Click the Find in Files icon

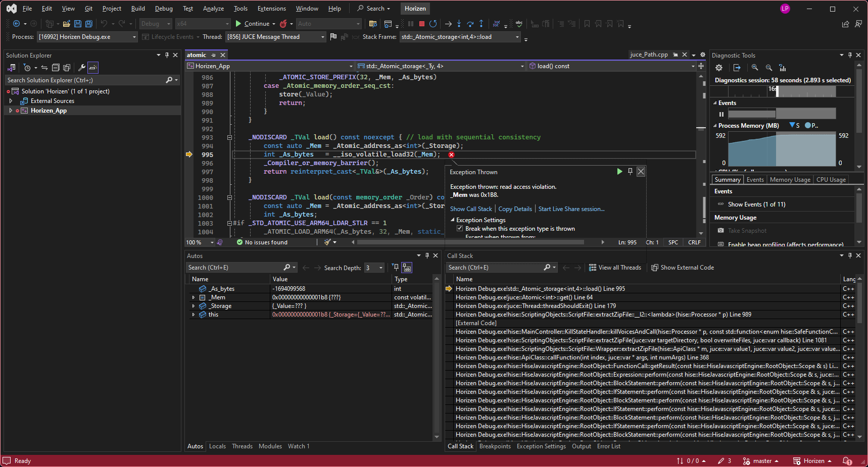tap(373, 24)
